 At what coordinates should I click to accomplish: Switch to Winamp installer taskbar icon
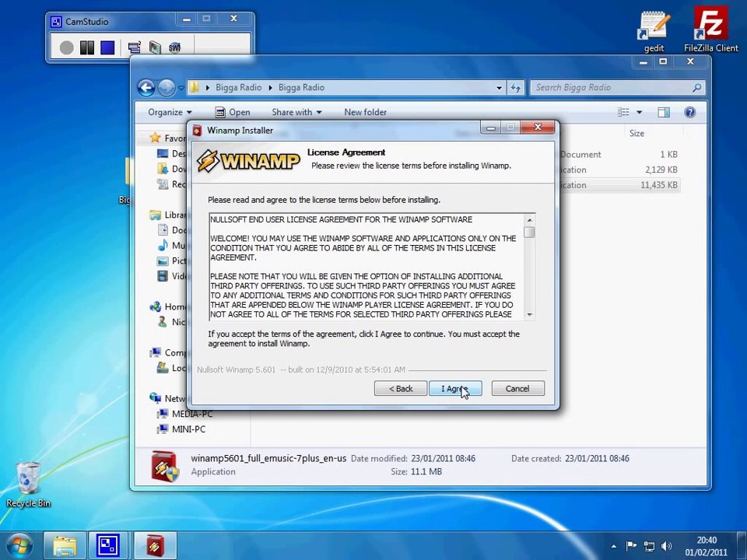tap(155, 546)
